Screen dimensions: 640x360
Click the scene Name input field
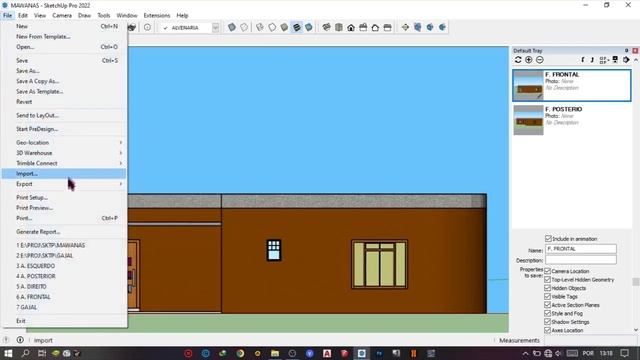[x=581, y=249]
